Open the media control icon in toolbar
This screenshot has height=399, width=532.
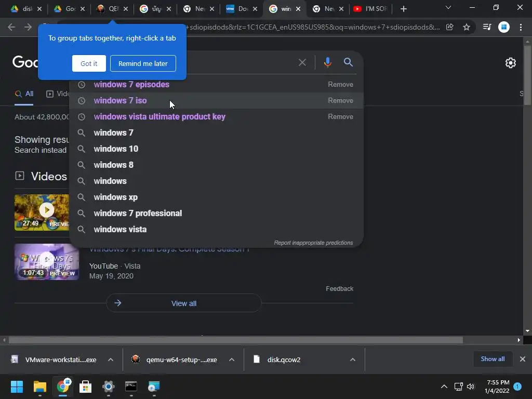pyautogui.click(x=487, y=27)
